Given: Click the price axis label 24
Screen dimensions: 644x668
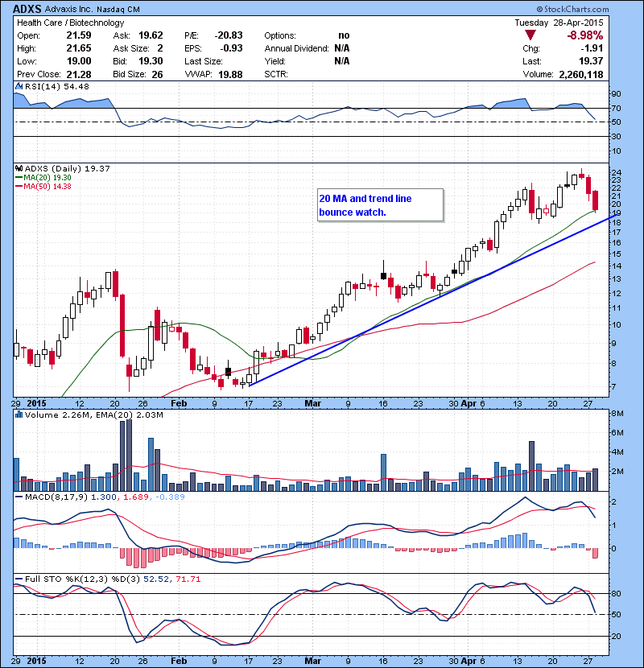Looking at the screenshot, I should coord(617,172).
